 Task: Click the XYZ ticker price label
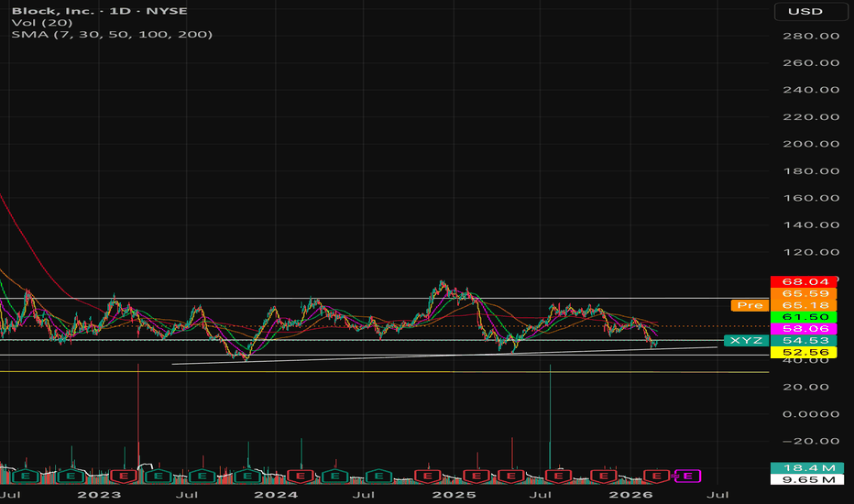point(746,341)
